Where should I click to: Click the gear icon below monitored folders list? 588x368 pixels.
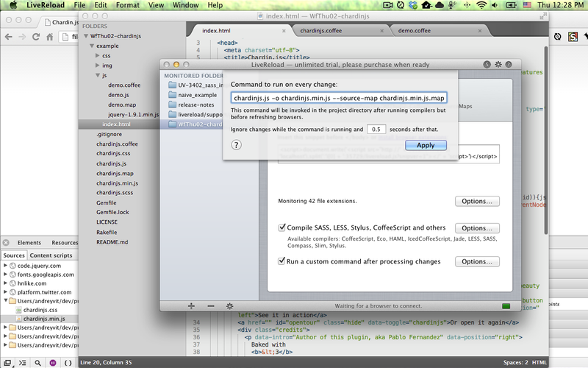[229, 306]
